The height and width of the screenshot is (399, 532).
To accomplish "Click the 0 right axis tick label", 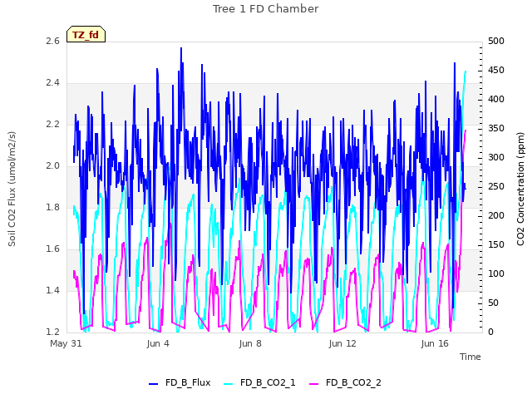I will (490, 332).
